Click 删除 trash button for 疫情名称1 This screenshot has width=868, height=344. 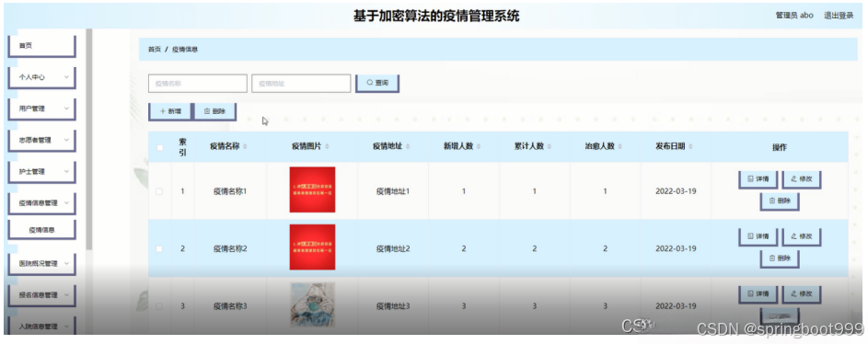pyautogui.click(x=780, y=201)
